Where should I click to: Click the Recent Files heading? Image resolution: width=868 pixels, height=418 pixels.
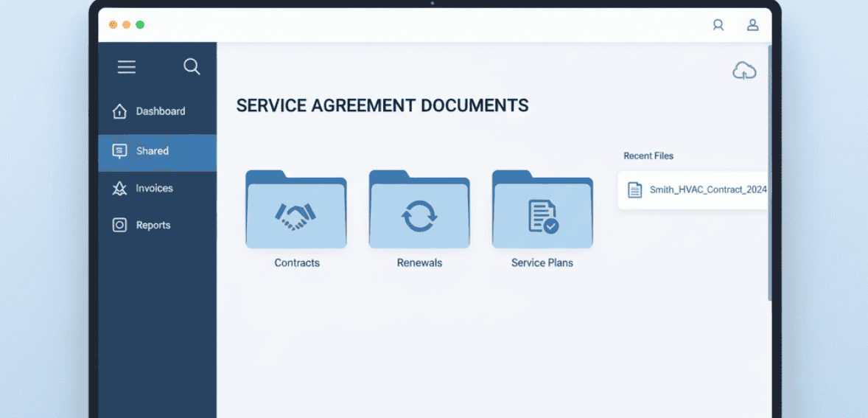(648, 156)
